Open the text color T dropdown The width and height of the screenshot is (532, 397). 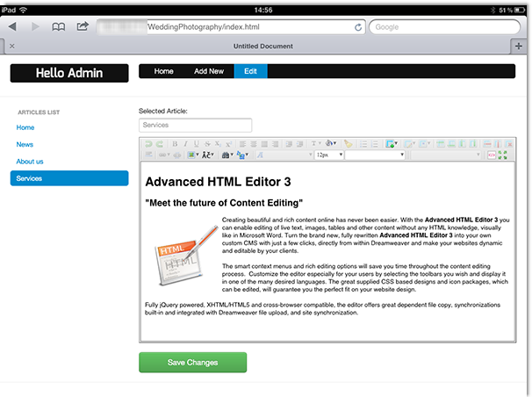pos(315,143)
